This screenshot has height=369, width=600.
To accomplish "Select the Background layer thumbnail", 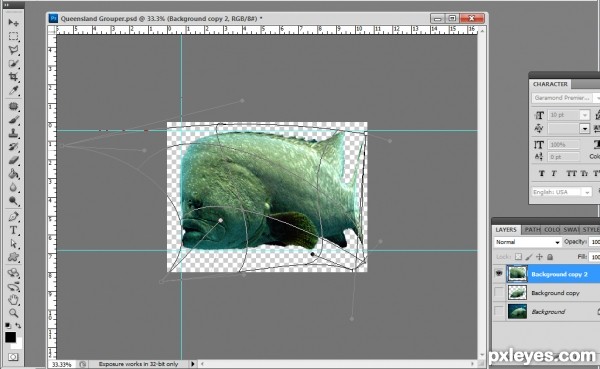I will pyautogui.click(x=517, y=311).
